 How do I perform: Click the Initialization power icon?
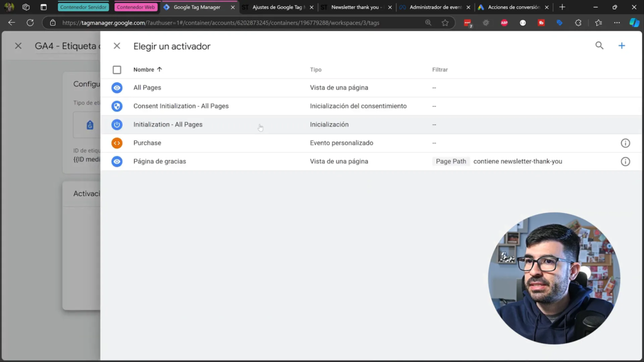coord(116,125)
